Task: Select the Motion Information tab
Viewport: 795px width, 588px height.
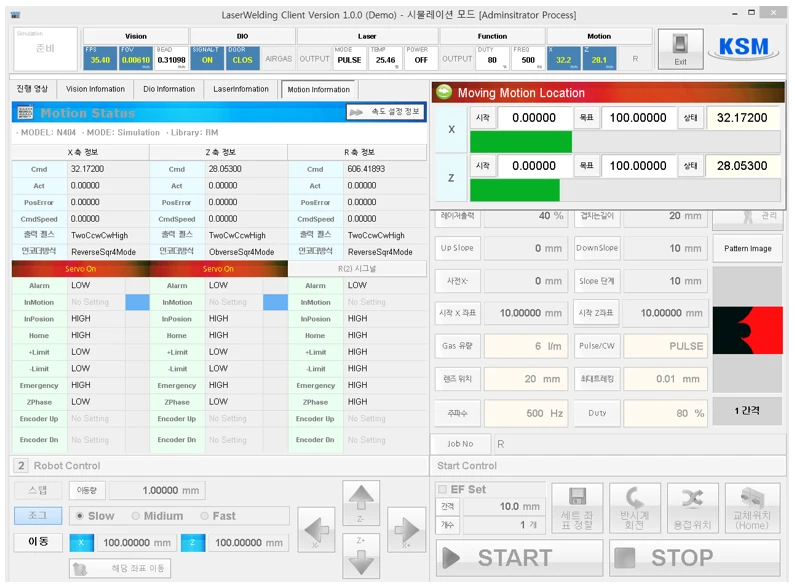Action: tap(318, 89)
